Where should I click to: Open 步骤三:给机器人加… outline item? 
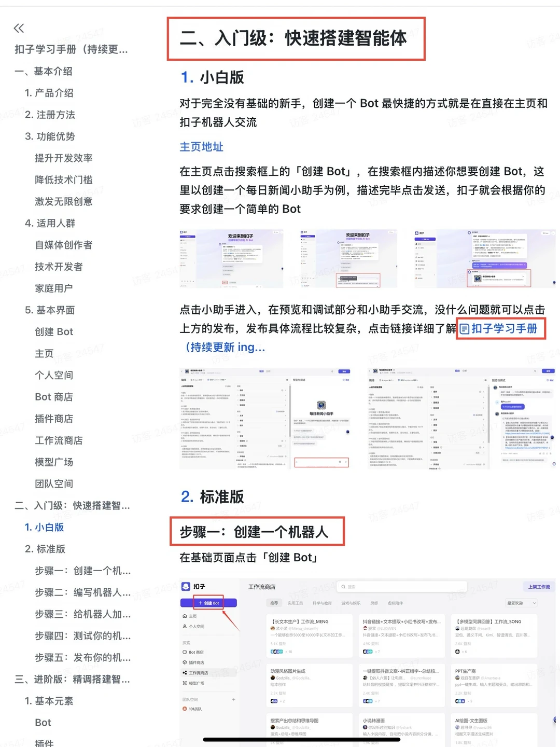pos(82,614)
